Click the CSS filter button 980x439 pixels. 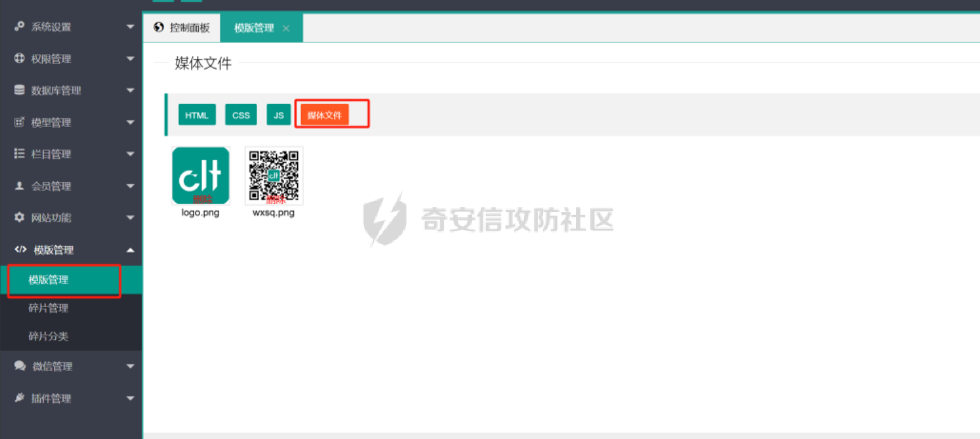tap(241, 115)
